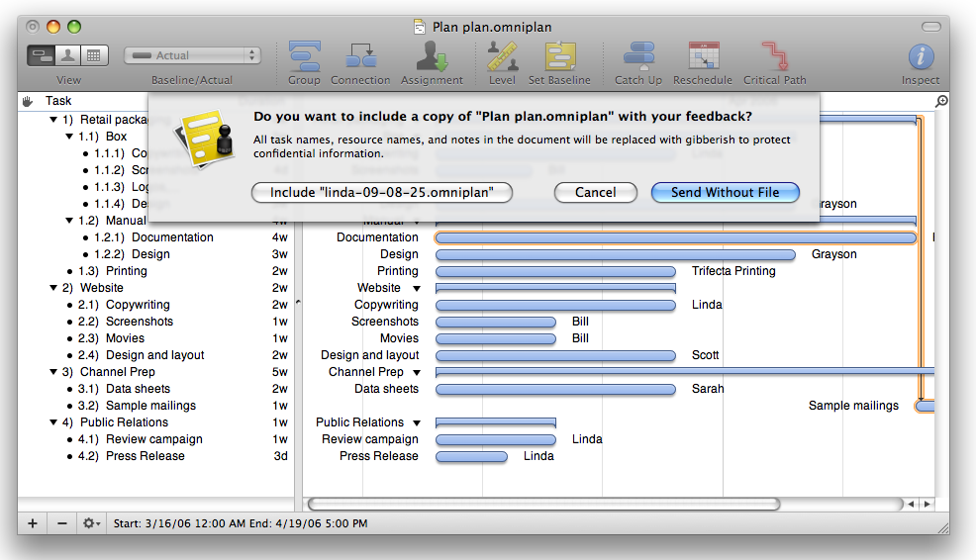Viewport: 976px width, 560px height.
Task: Select the 2.1) Copywriting task
Action: click(x=155, y=305)
